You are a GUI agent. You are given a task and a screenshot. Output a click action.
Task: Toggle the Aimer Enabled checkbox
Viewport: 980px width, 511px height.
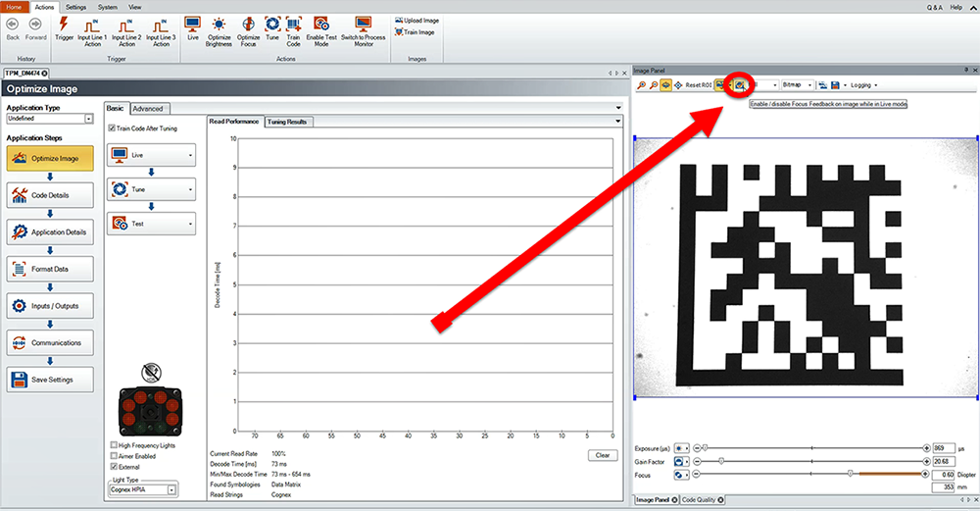[114, 456]
